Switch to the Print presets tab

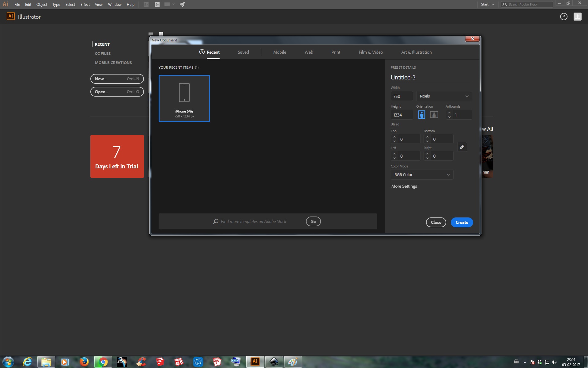tap(336, 52)
